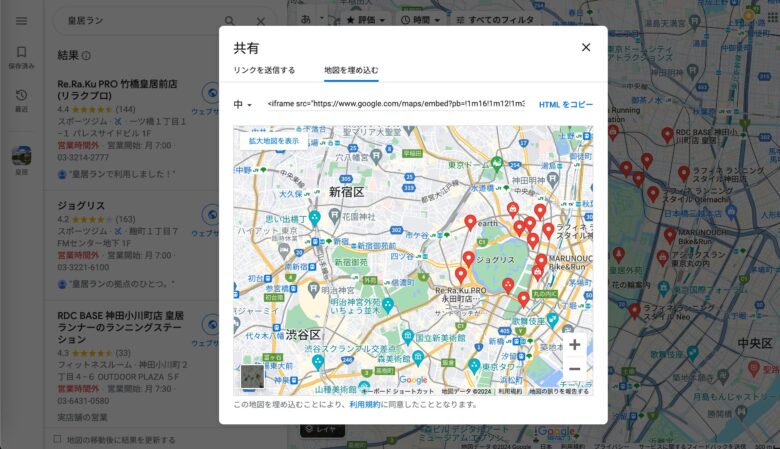Open website button for ジョグリス
The width and height of the screenshot is (780, 449).
pos(212,215)
